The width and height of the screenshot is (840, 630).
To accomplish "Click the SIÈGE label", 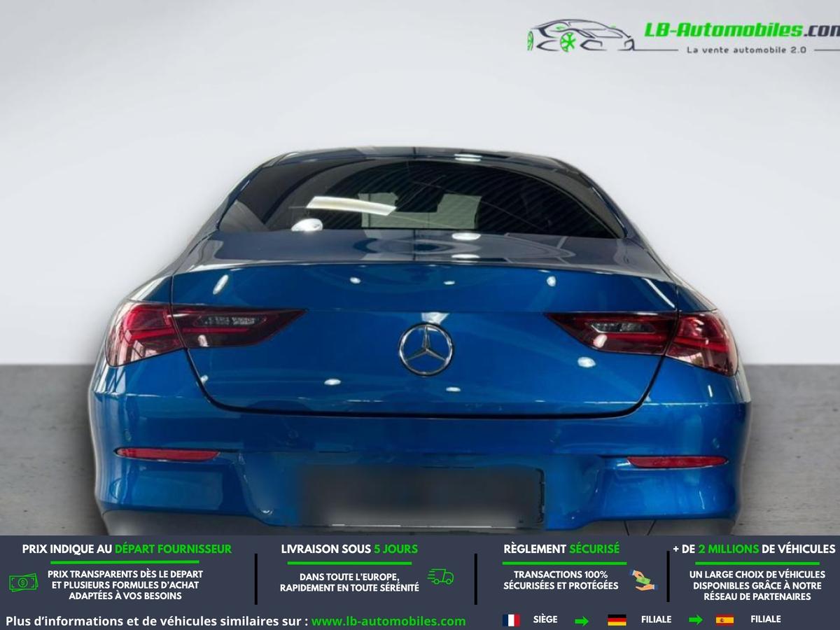I will point(545,619).
